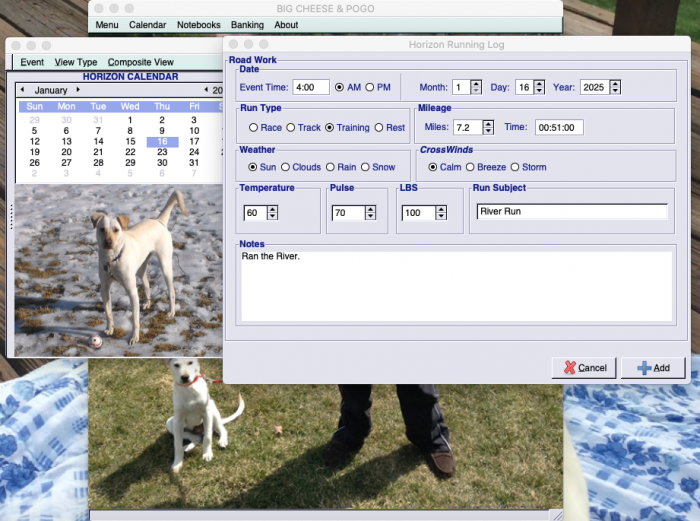Increase the Year spinner value

[613, 83]
